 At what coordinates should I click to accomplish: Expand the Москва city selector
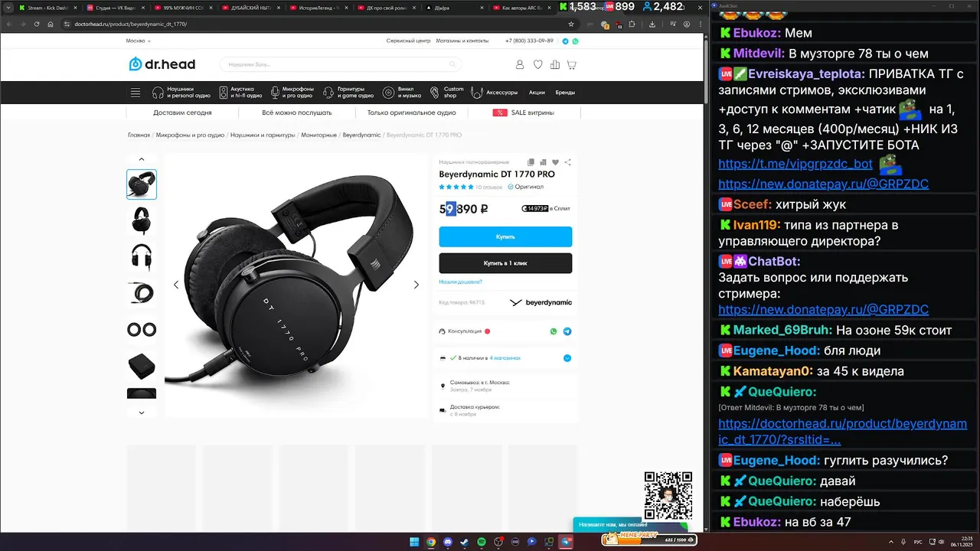click(x=139, y=41)
